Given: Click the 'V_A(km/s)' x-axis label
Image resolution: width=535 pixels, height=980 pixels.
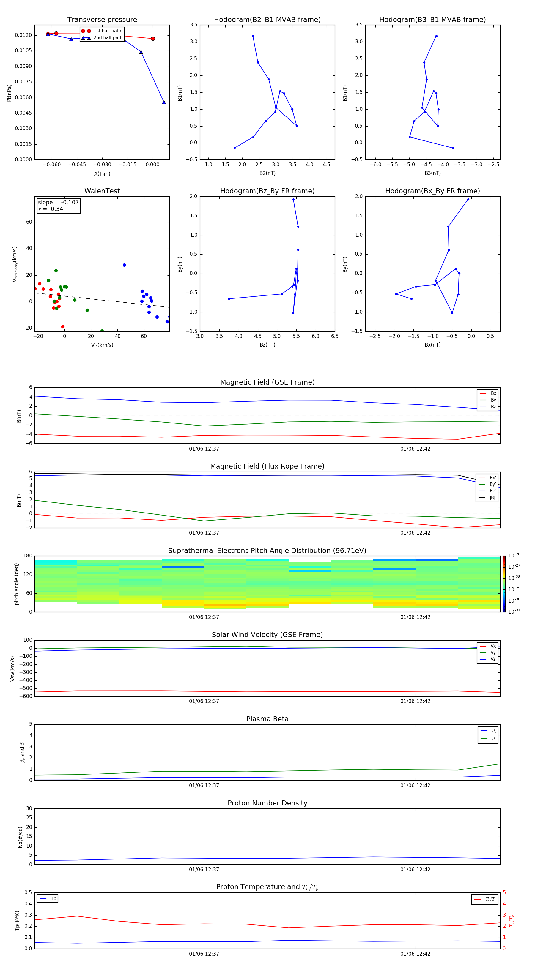Looking at the screenshot, I should [102, 345].
